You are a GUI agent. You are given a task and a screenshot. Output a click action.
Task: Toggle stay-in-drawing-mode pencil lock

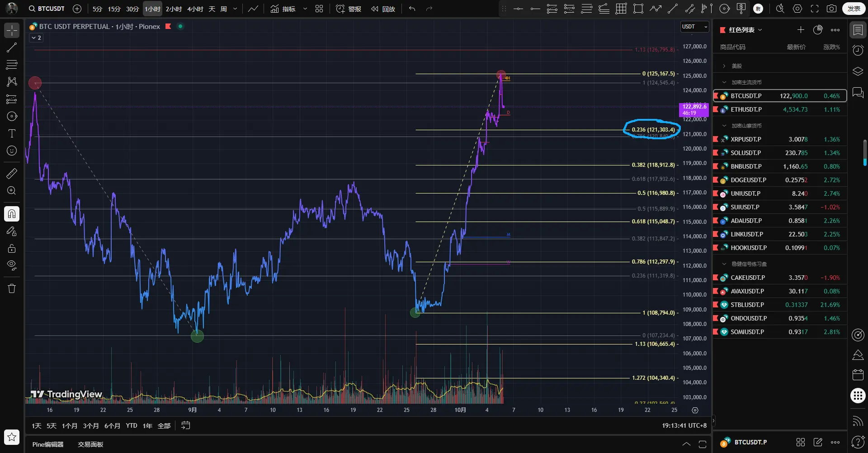point(12,231)
